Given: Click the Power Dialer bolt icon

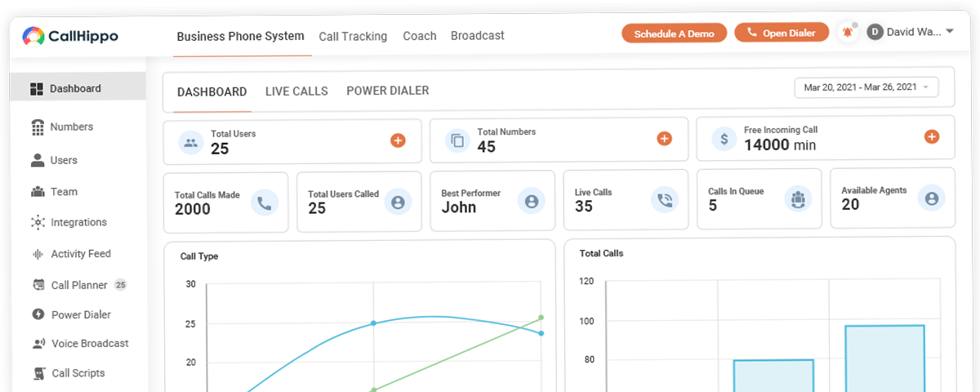Looking at the screenshot, I should point(38,314).
